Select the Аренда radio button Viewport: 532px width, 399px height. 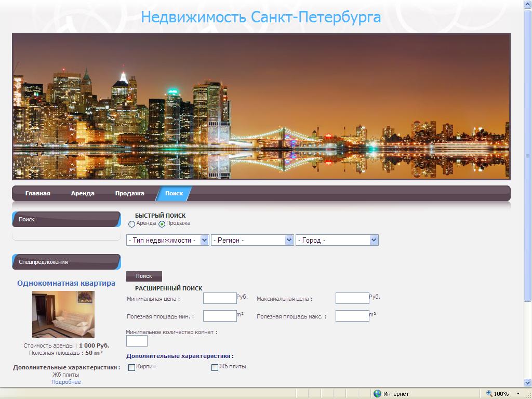click(x=131, y=224)
